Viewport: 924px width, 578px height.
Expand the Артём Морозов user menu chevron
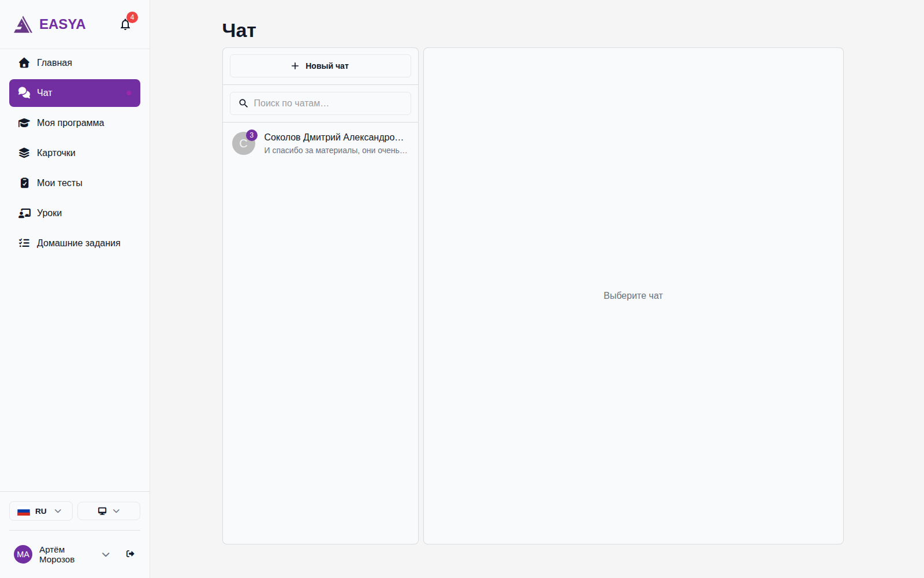tap(106, 554)
